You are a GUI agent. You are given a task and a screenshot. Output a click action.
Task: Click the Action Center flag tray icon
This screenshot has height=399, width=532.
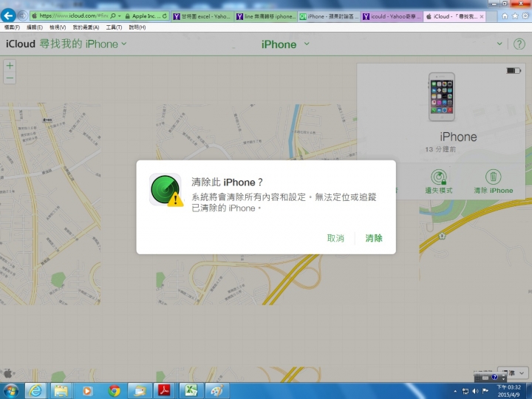[485, 391]
